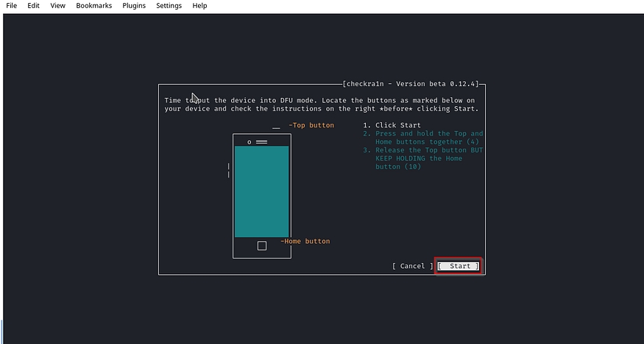Click the side volume buttons on phone diagram
Screen dimensions: 644x344
pos(229,171)
